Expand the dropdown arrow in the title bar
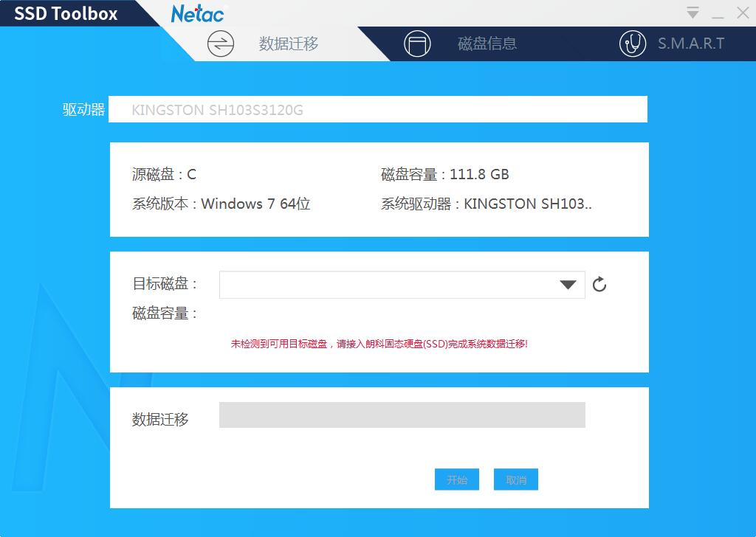 pos(693,12)
